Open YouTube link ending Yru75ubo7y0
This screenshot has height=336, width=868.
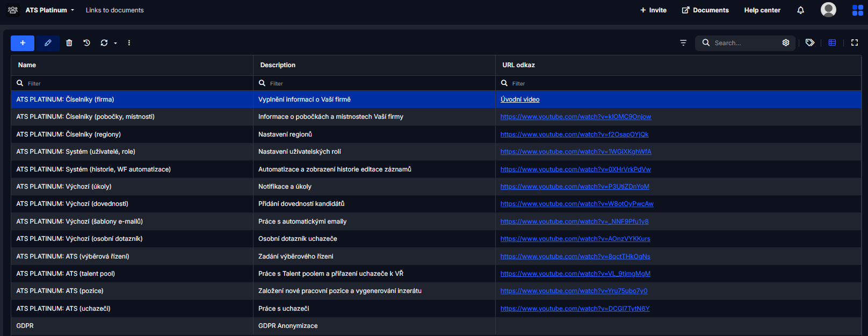click(x=574, y=291)
